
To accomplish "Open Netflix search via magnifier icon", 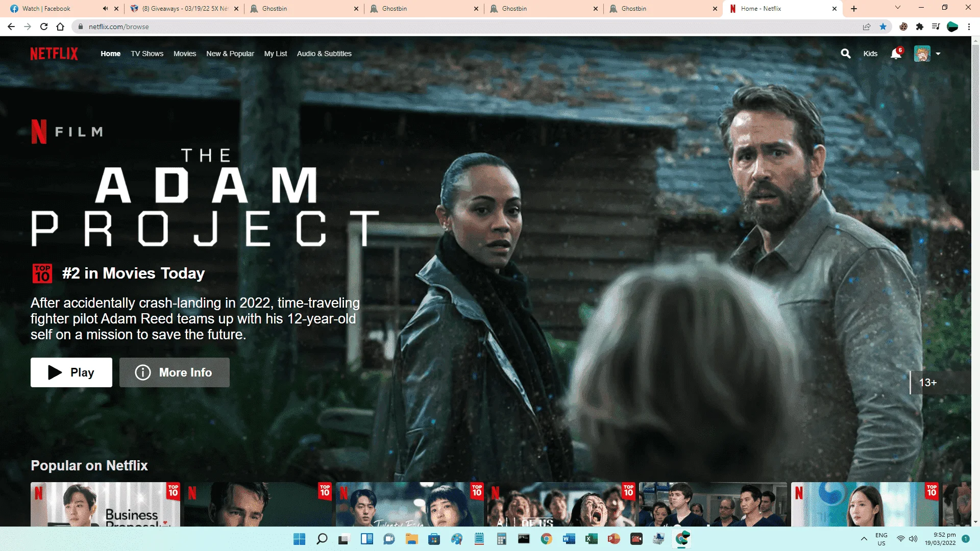I will pos(846,54).
